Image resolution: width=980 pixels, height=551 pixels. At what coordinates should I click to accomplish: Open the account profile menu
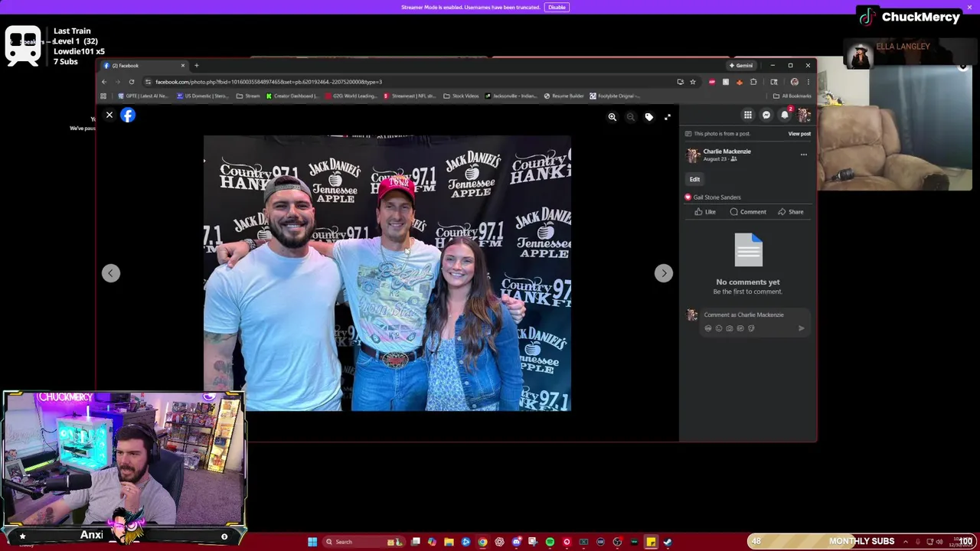803,116
